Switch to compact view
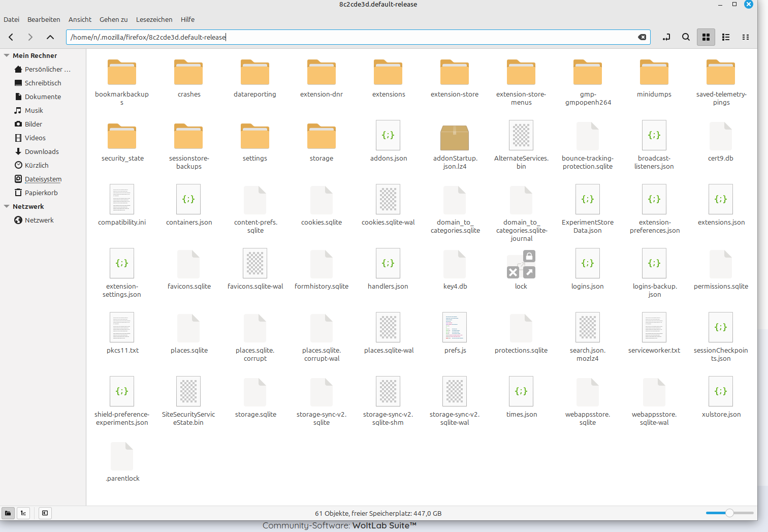The image size is (768, 532). [x=745, y=37]
